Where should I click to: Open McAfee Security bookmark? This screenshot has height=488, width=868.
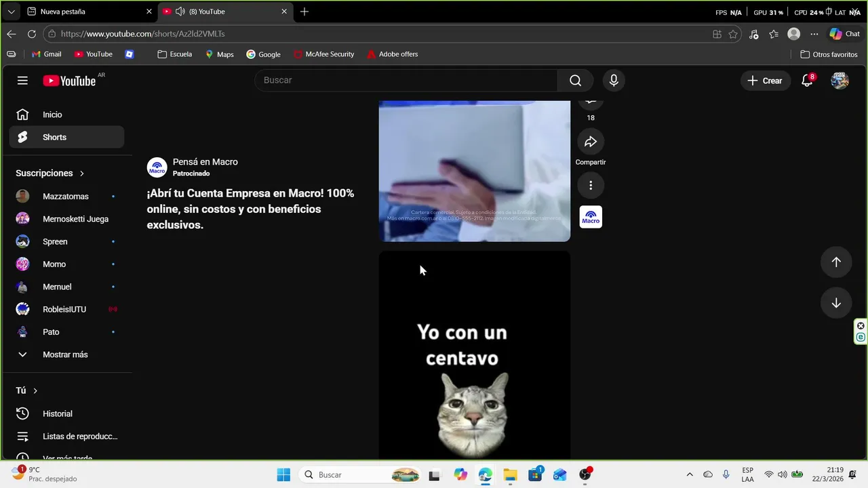pyautogui.click(x=324, y=54)
